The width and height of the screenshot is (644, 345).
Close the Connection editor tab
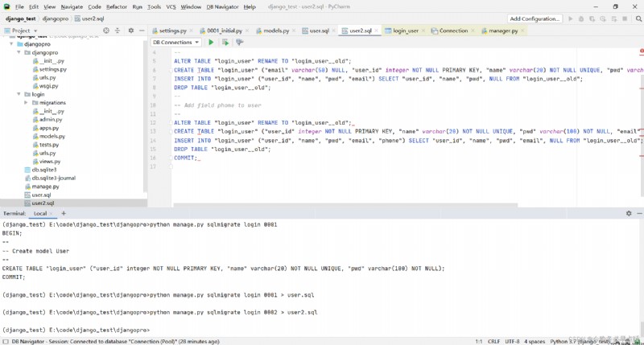coord(473,31)
